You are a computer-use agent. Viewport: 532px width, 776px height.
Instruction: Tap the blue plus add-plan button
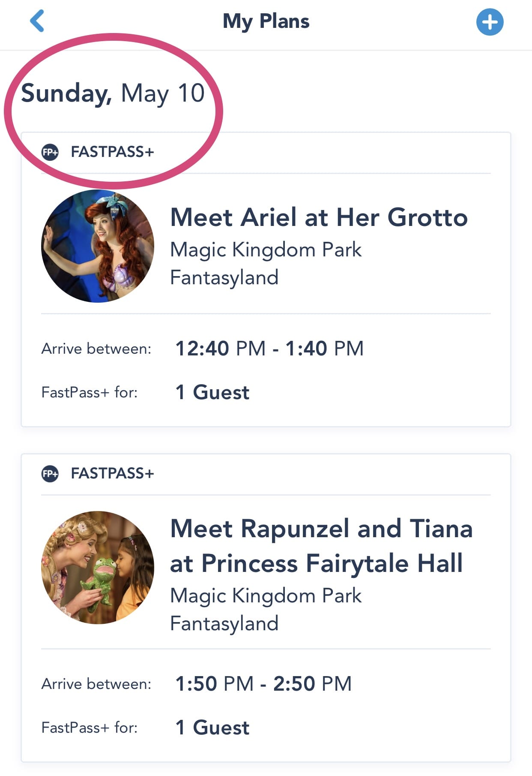[x=490, y=22]
